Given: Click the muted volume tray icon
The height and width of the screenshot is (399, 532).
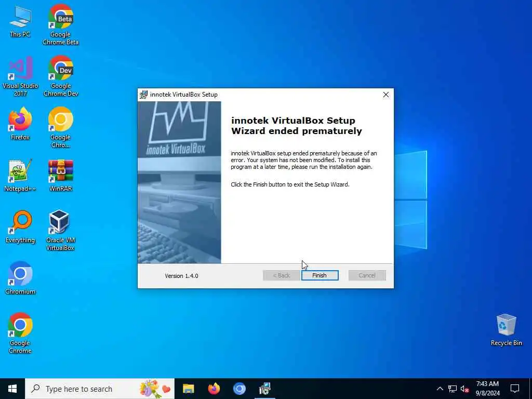Looking at the screenshot, I should click(x=464, y=389).
